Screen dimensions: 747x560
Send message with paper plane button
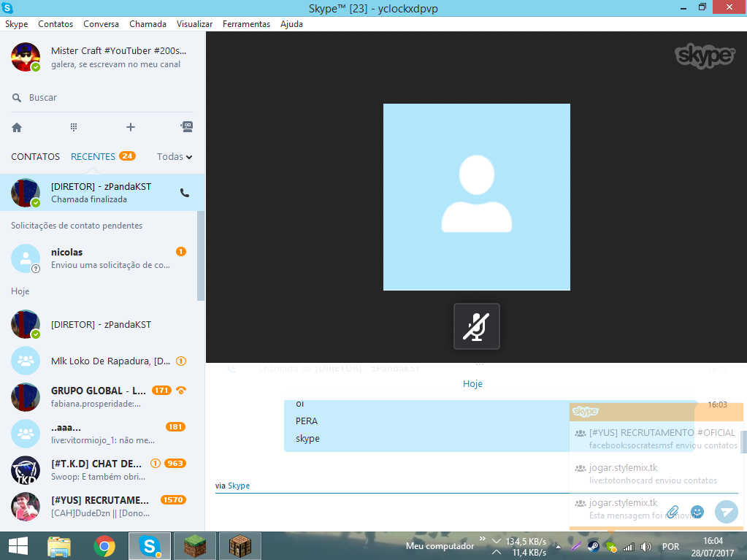[x=727, y=512]
